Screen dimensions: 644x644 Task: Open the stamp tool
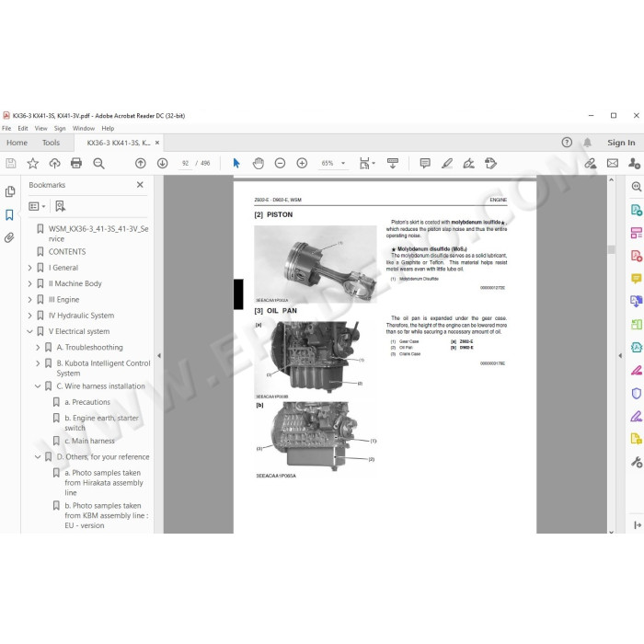[x=490, y=164]
